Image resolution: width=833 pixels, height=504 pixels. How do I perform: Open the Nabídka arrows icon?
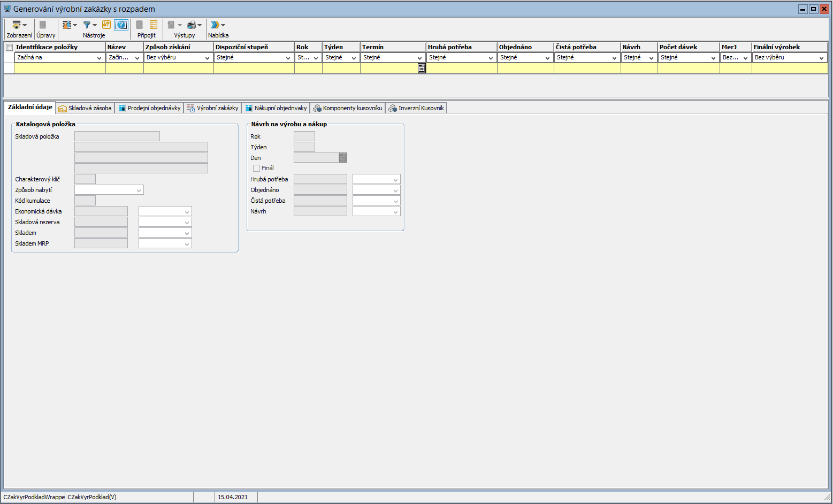coord(215,25)
